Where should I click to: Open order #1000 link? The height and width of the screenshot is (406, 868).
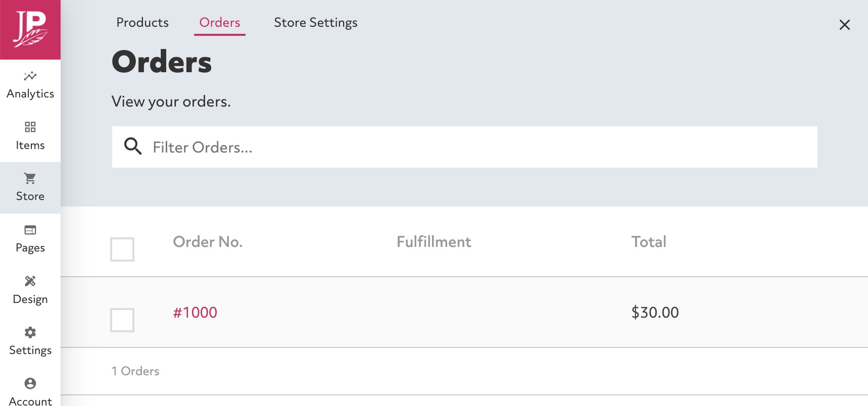[x=195, y=313]
